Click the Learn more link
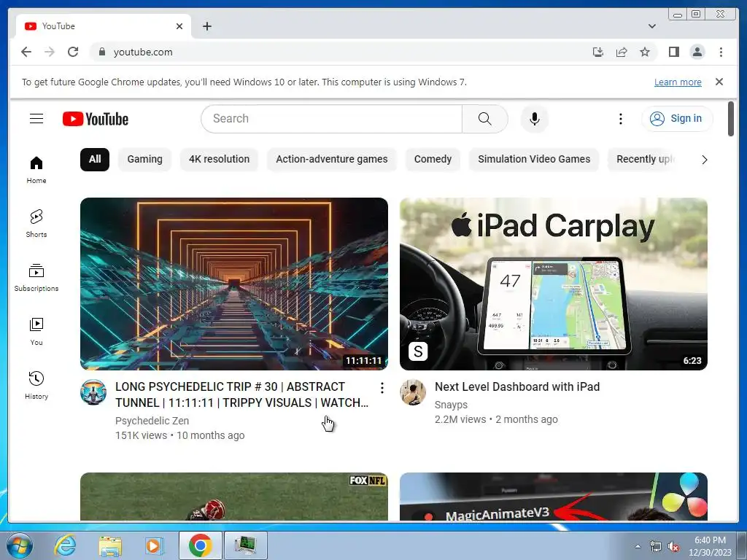 pyautogui.click(x=678, y=82)
